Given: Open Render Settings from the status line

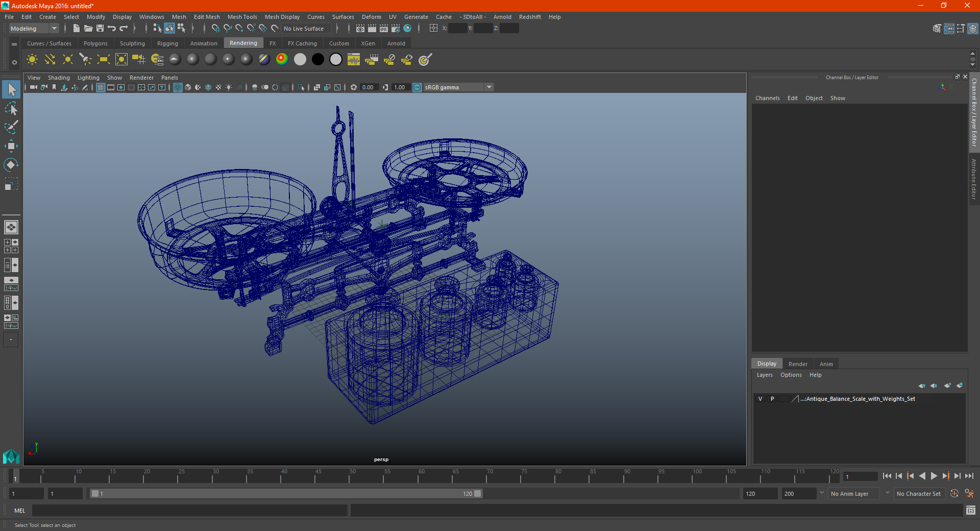Looking at the screenshot, I should tap(396, 29).
